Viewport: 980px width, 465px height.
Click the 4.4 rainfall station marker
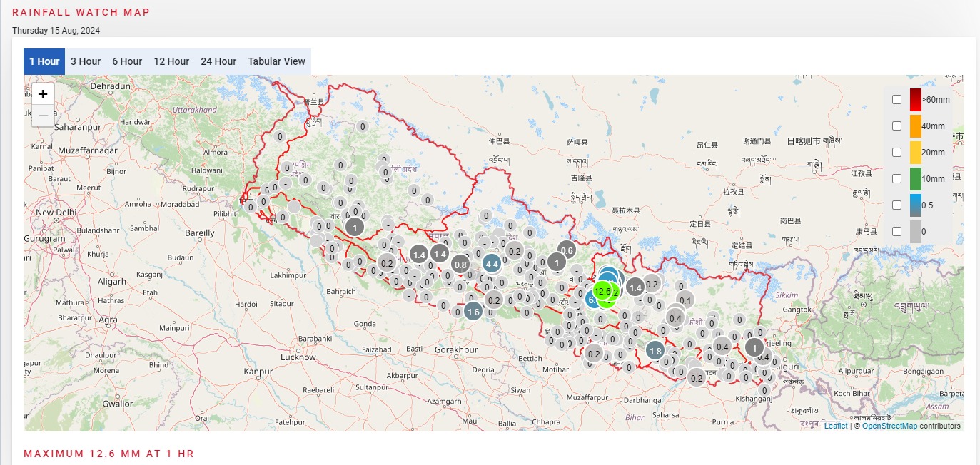(x=491, y=264)
